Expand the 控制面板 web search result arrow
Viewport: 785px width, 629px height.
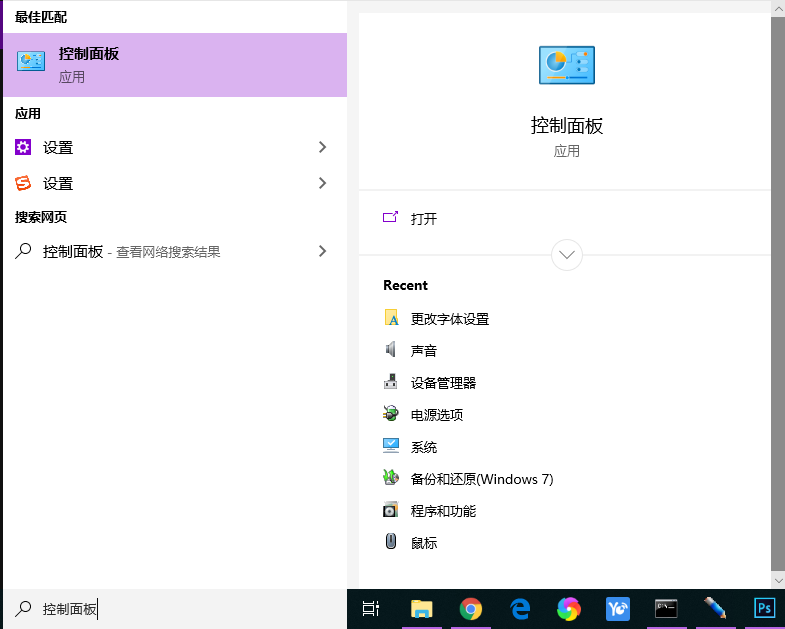coord(322,251)
